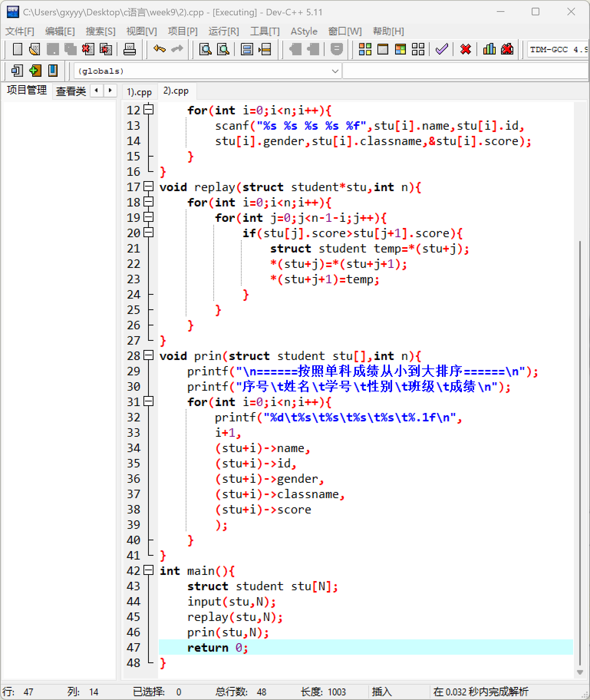This screenshot has width=590, height=700.
Task: Click the left tab scroll arrow
Action: pyautogui.click(x=97, y=91)
